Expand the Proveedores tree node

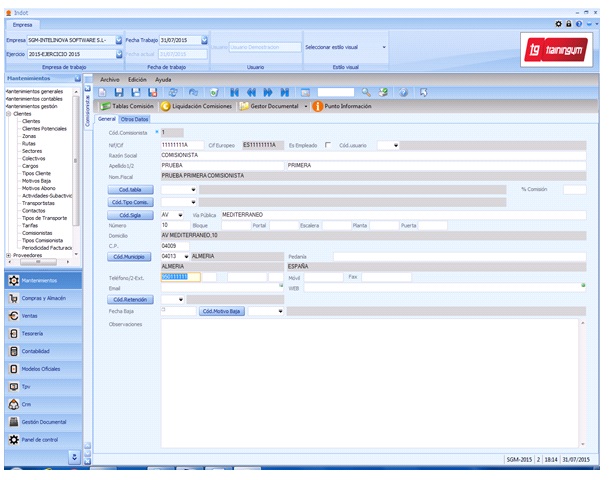(8, 255)
